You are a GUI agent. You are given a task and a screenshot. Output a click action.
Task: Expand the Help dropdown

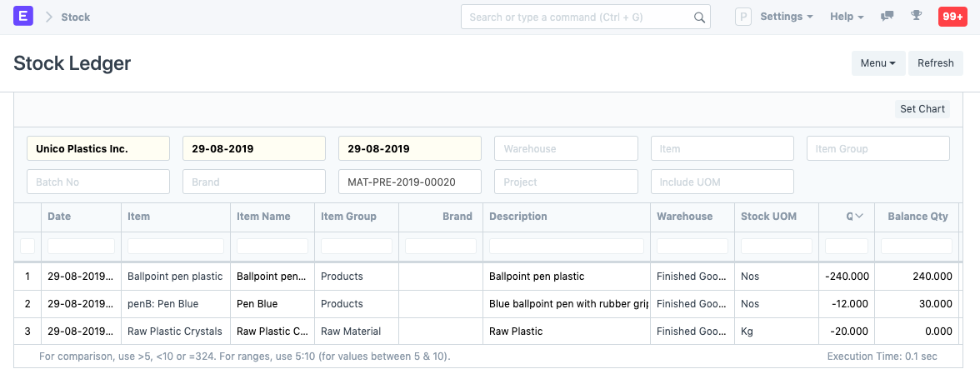coord(847,17)
